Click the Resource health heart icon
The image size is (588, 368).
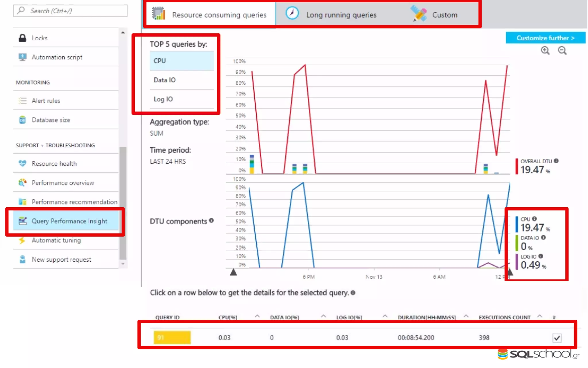[22, 163]
